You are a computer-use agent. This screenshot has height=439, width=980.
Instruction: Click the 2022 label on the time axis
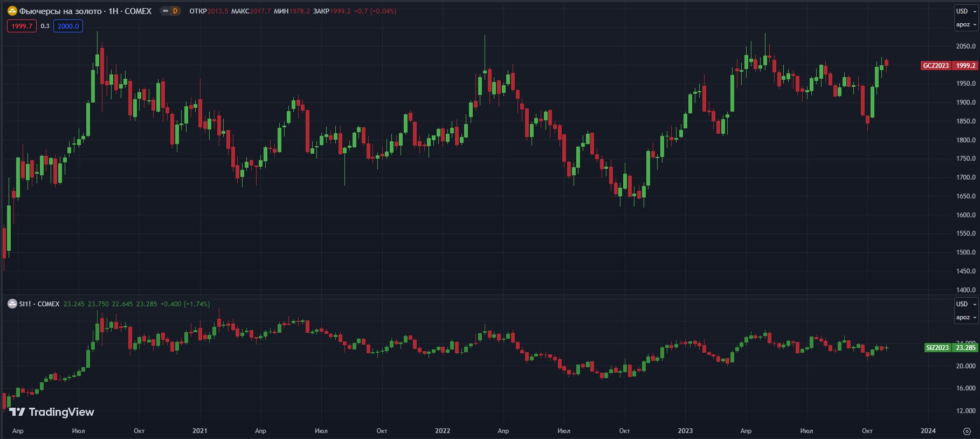coord(443,430)
